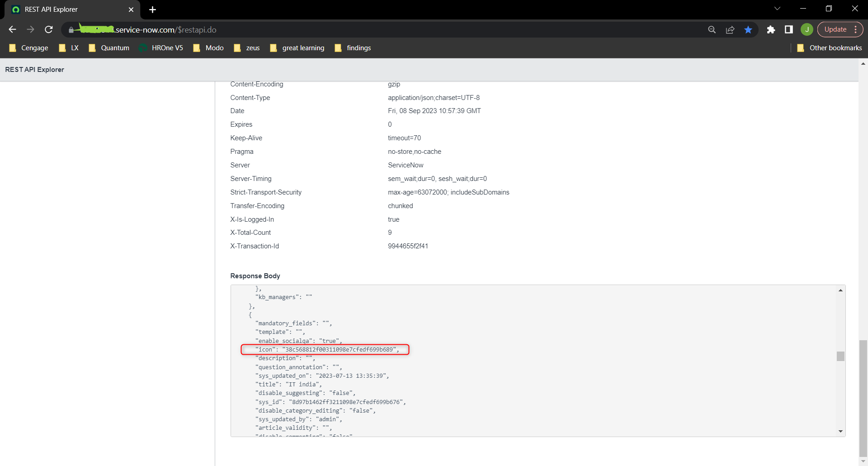Click the Update button

pos(836,29)
